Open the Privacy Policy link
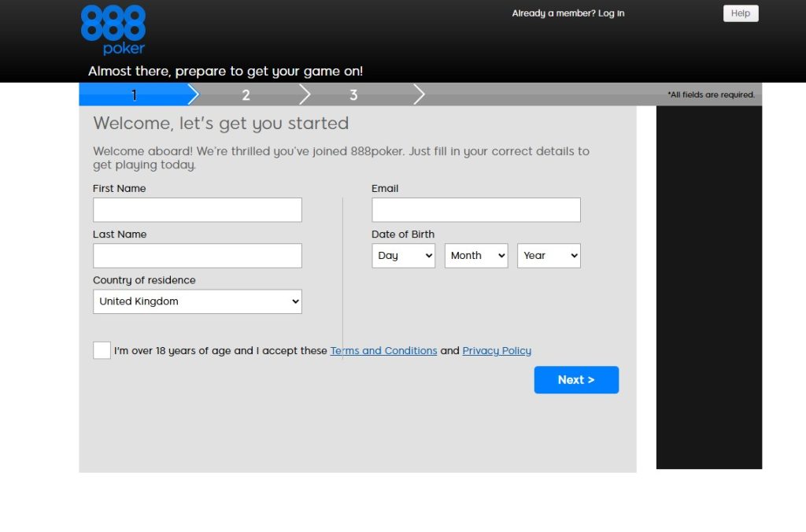Viewport: 806px width, 532px height. coord(497,350)
